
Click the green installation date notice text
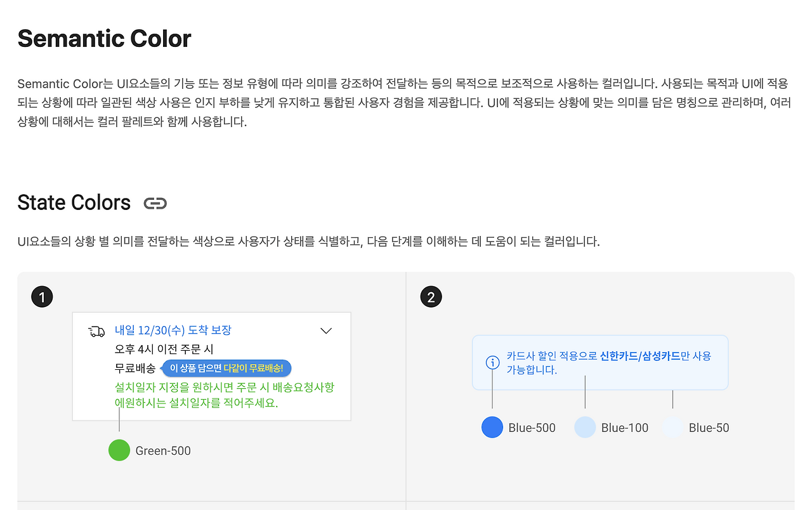224,395
